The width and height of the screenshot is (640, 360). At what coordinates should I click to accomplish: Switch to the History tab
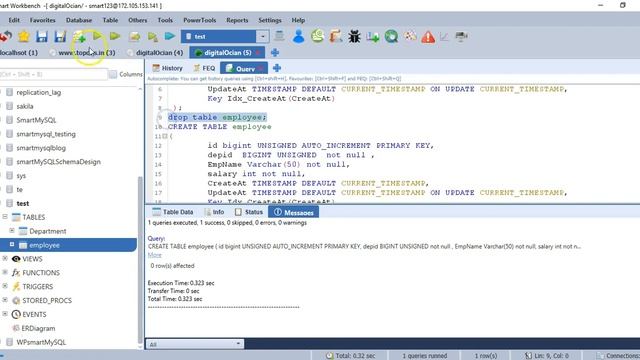167,68
